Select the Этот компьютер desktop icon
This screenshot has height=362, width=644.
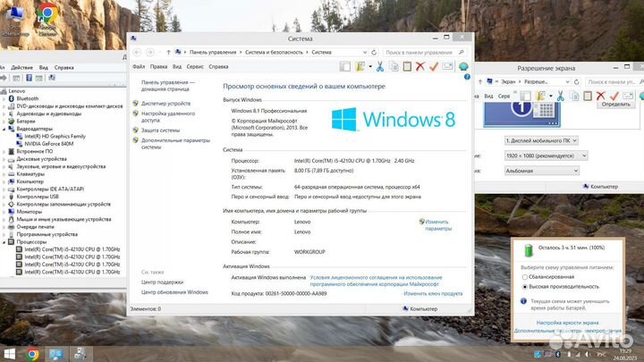pyautogui.click(x=15, y=21)
